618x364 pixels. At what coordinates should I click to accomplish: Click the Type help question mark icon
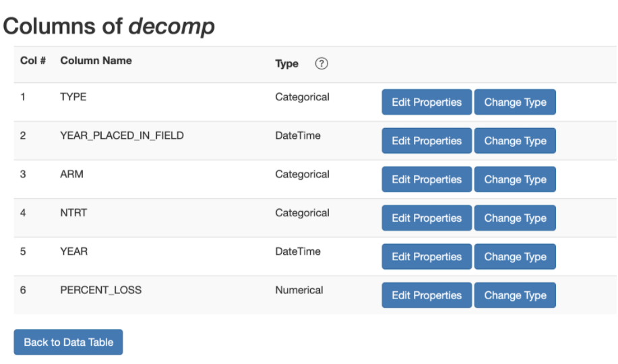[321, 63]
